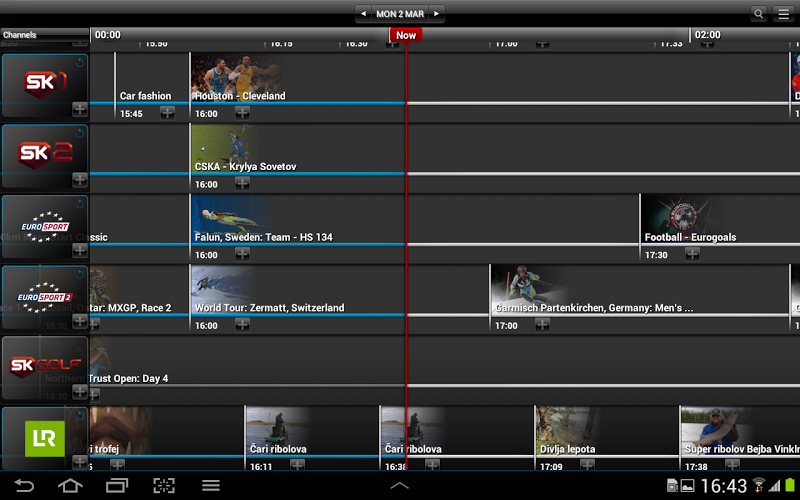The image size is (800, 500).
Task: Select Eurosport 2 channel logo
Action: pos(45,297)
